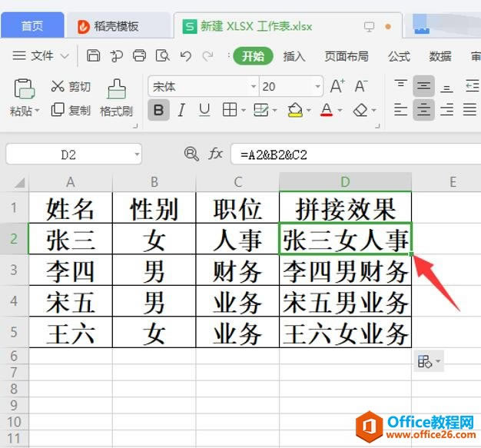The width and height of the screenshot is (481, 448).
Task: Click the Print icon in quick toolbar
Action: click(139, 56)
